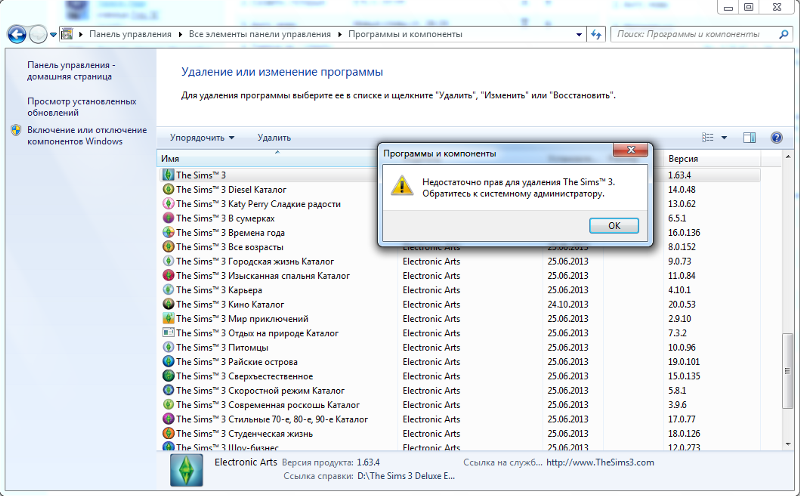Open 'Панель управления - домашняя страница' link
Screen dimensions: 800x496
pyautogui.click(x=71, y=71)
